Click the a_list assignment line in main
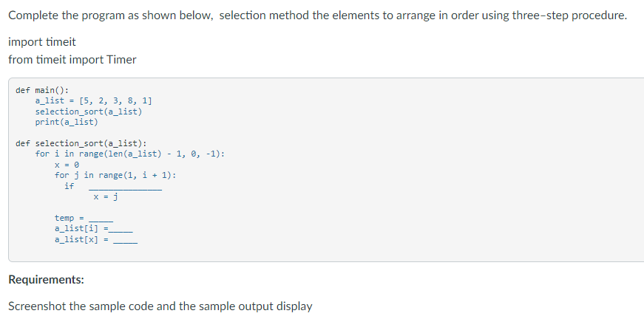The image size is (644, 319). [x=94, y=100]
